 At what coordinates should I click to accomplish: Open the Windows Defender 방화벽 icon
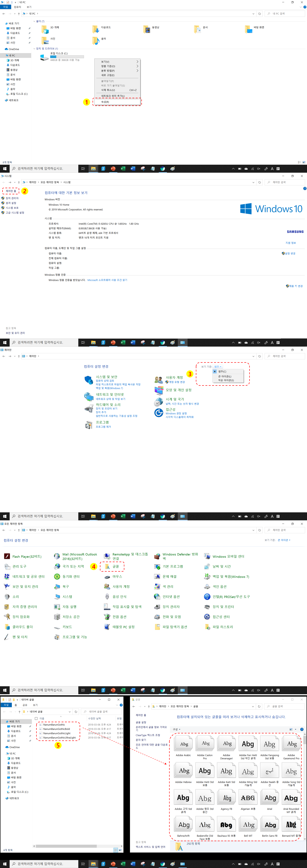(157, 556)
